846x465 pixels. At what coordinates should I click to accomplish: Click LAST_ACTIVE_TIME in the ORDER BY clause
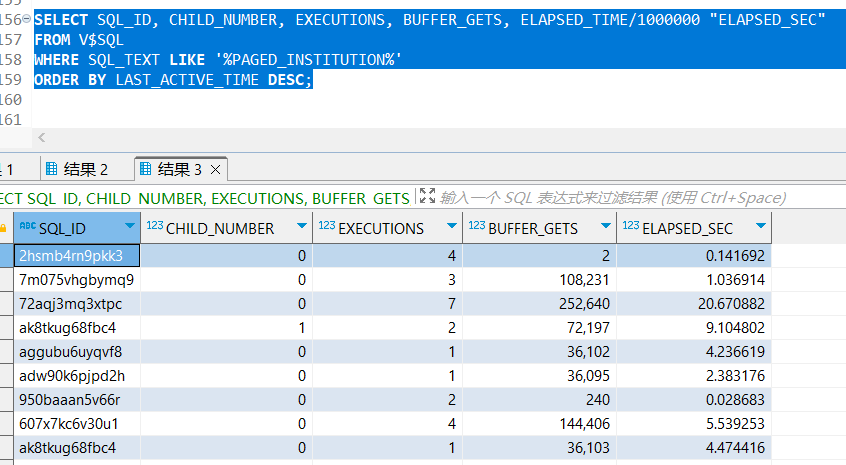coord(187,80)
